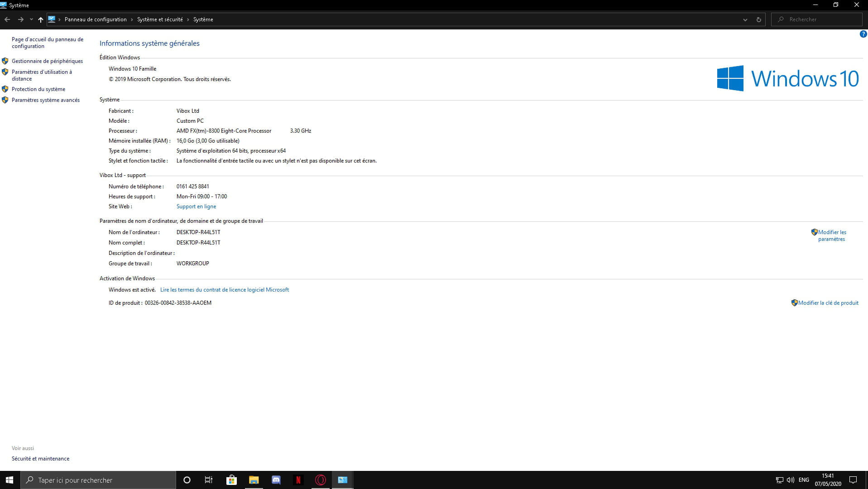Open Page d'accueil du panneau de configuration

click(x=48, y=43)
